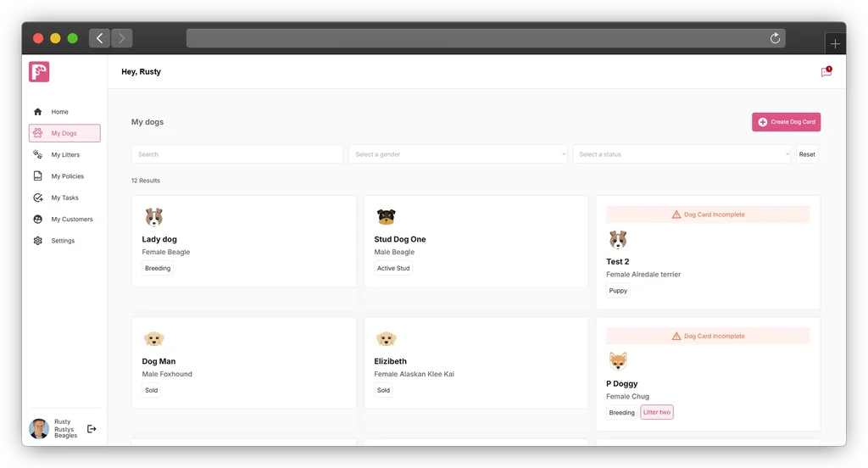The width and height of the screenshot is (868, 468).
Task: Click the Litter two tag
Action: [x=657, y=412]
